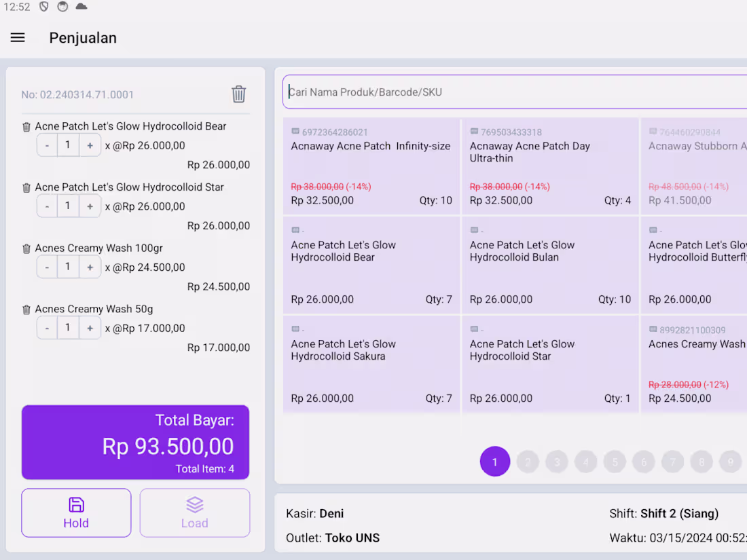This screenshot has height=560, width=747.
Task: Increase quantity of Hydrocolloid Bear with plus
Action: tap(90, 145)
